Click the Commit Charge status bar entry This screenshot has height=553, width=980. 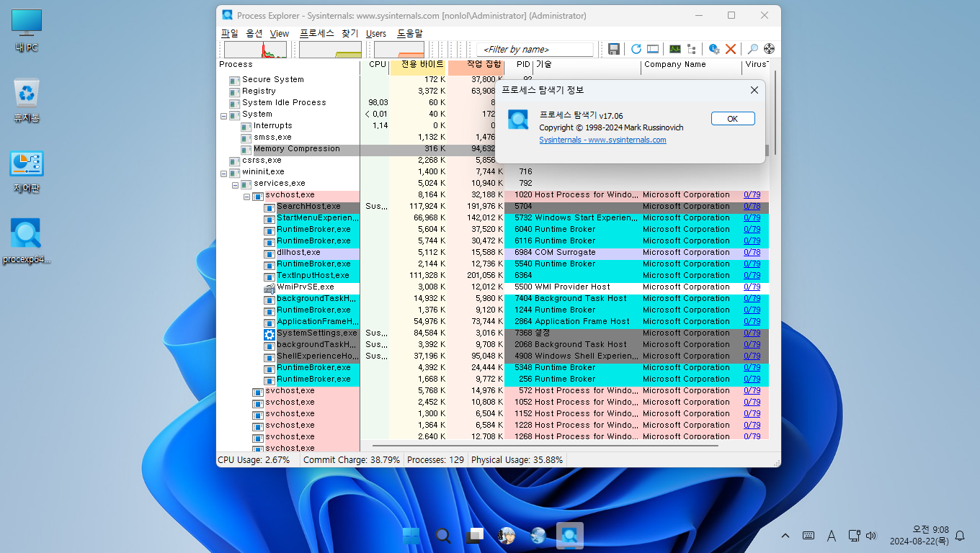point(352,460)
